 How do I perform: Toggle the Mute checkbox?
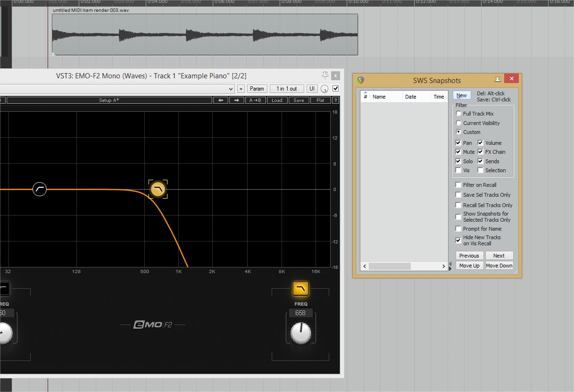tap(465, 152)
